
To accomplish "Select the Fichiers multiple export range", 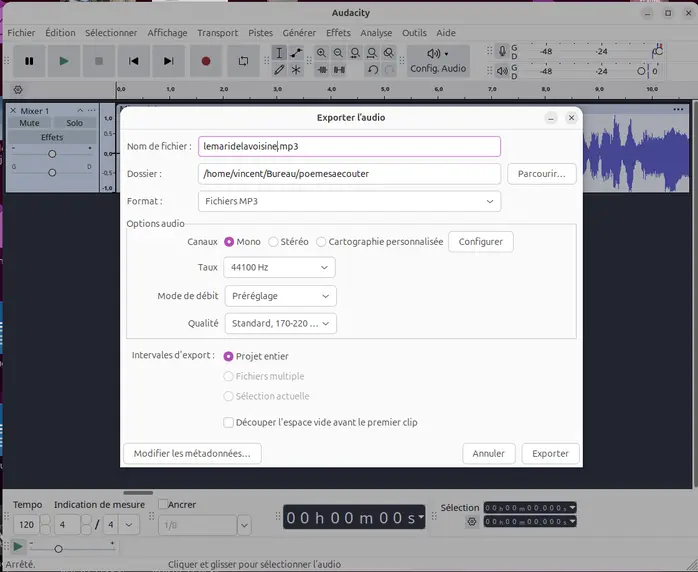I will [x=228, y=376].
